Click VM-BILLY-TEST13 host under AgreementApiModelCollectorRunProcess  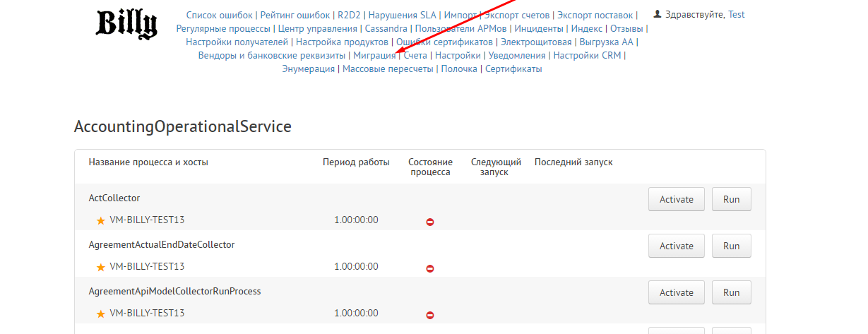point(147,314)
